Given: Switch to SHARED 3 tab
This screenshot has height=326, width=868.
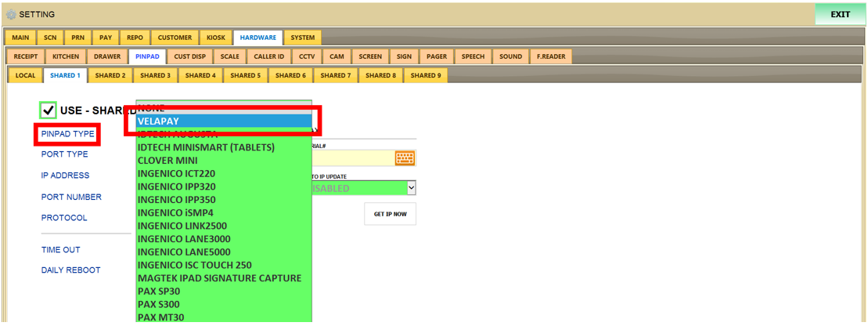Looking at the screenshot, I should [156, 75].
